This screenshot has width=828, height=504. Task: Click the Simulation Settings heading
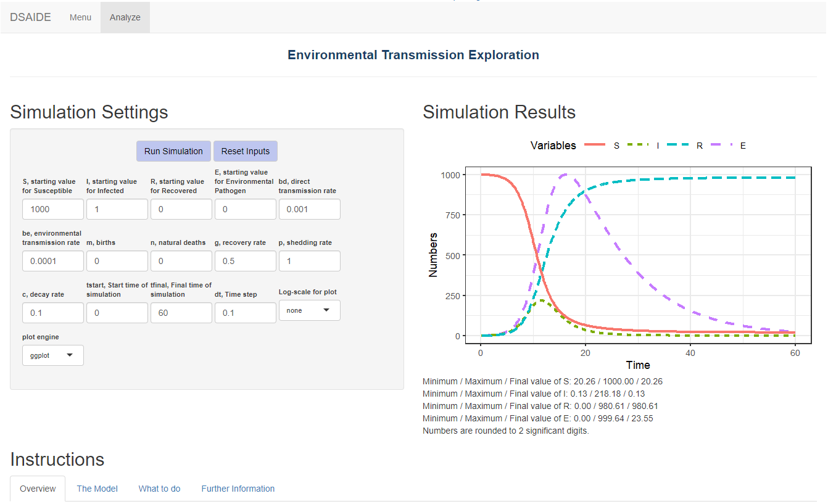[x=89, y=112]
